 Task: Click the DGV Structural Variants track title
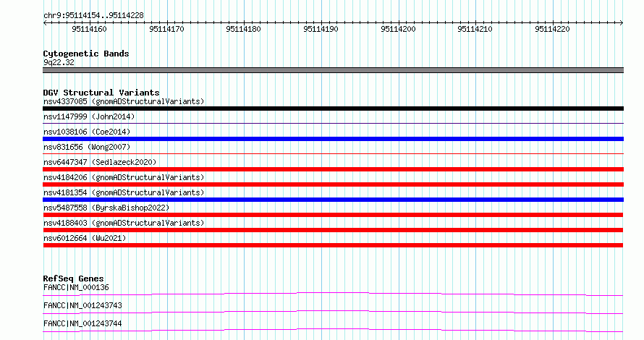(x=101, y=93)
